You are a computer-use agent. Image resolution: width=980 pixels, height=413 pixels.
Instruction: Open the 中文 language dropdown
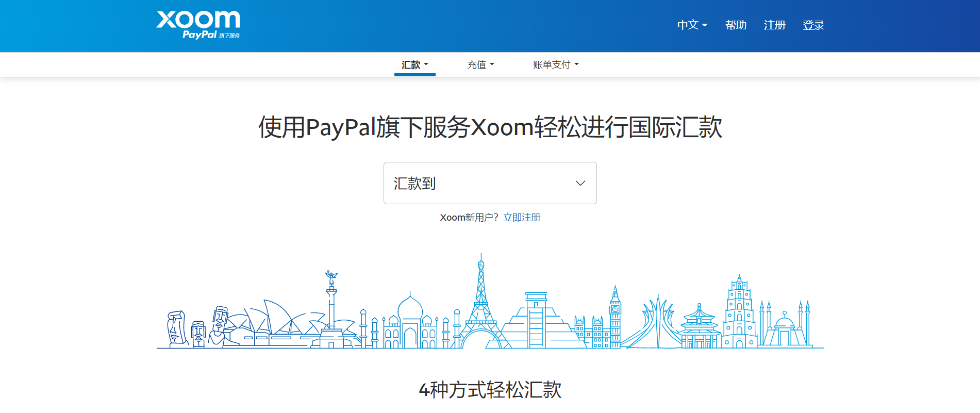click(692, 25)
